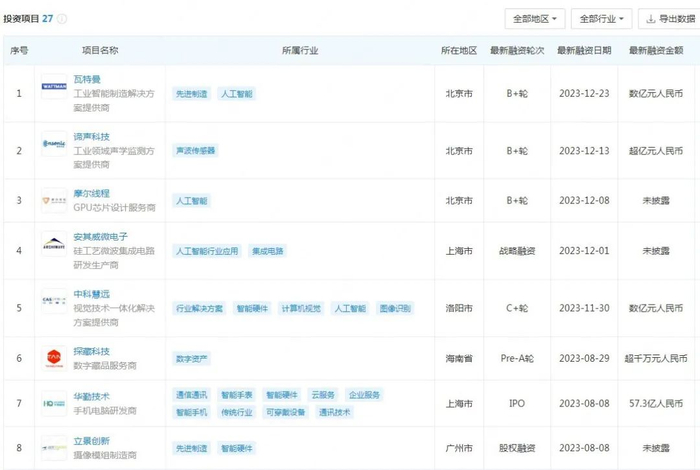Click the 57.3亿人民币 amount cell
The height and width of the screenshot is (470, 700).
tap(656, 403)
